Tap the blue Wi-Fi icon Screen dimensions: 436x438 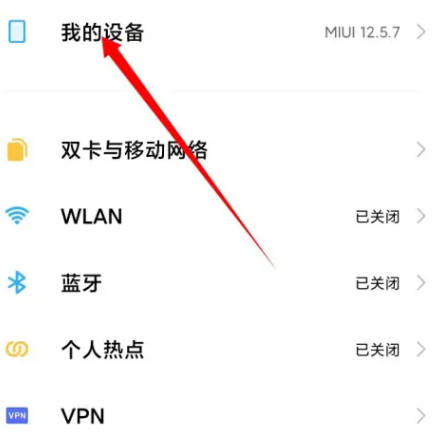17,216
